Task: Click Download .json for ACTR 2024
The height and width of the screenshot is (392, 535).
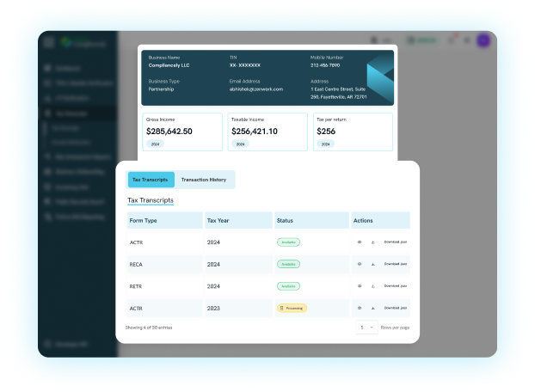Action: 395,242
